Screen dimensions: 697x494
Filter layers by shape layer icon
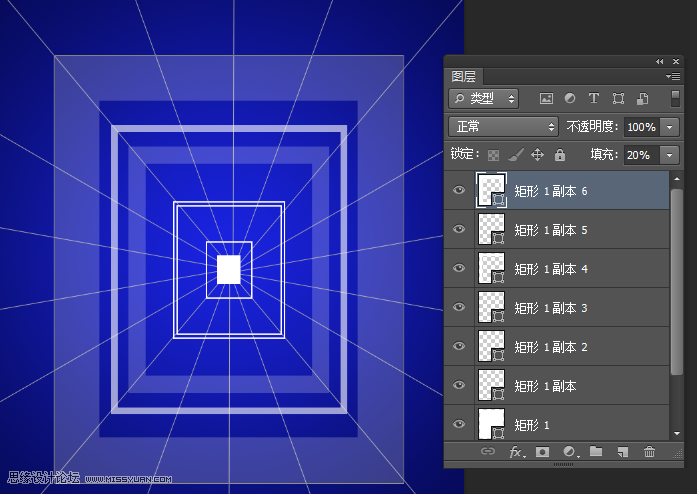[x=618, y=98]
